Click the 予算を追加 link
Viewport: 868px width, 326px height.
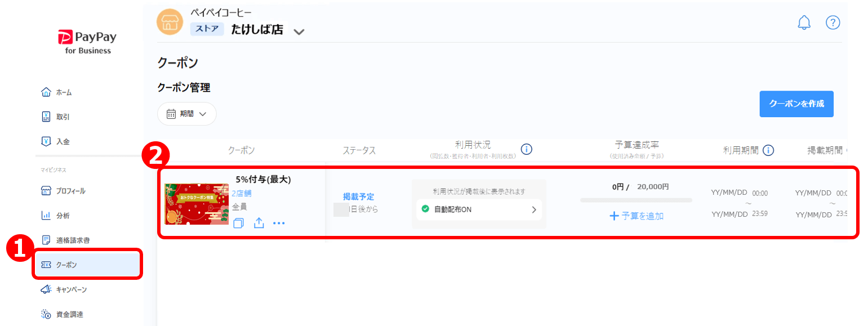(x=636, y=216)
